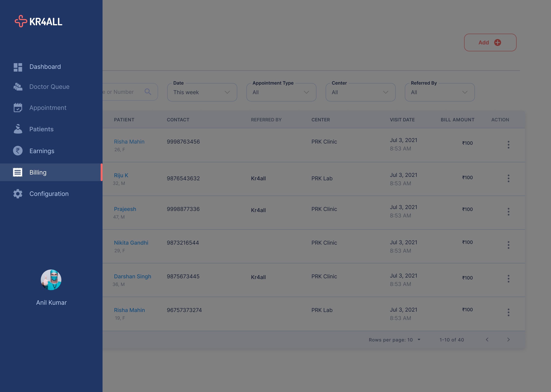
Task: Open actions menu for Risha Mahin 19, F
Action: [509, 312]
